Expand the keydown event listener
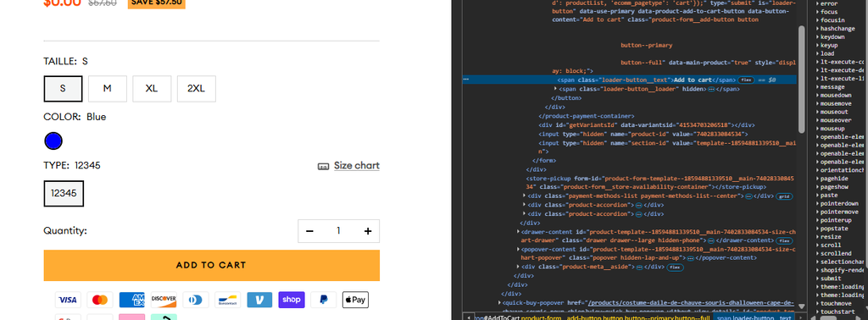The width and height of the screenshot is (868, 320). [x=818, y=37]
